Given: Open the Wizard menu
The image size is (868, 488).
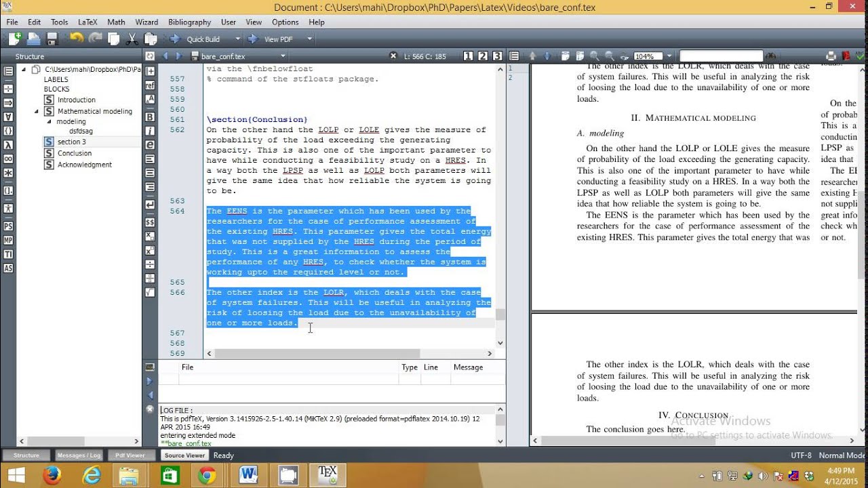Looking at the screenshot, I should [x=146, y=22].
